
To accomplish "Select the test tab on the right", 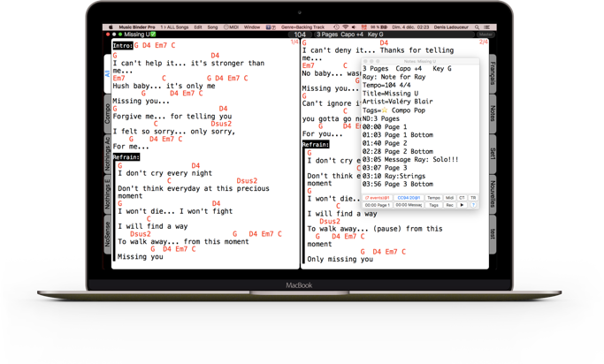I will pos(493,234).
